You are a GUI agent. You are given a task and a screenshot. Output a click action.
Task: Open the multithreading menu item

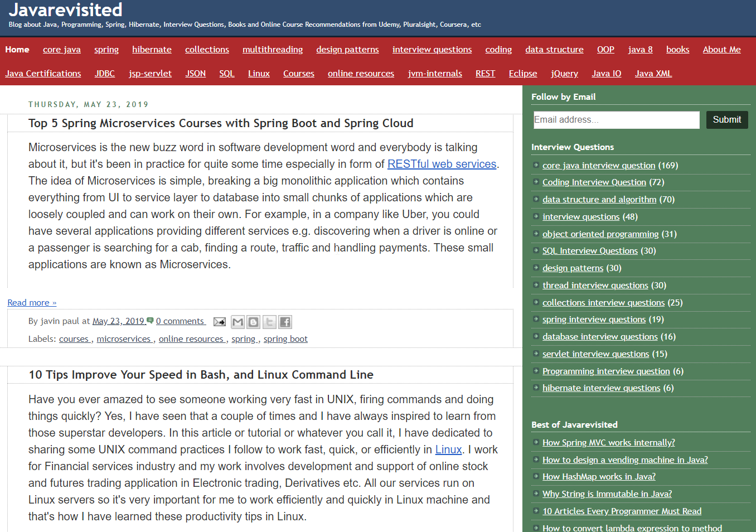pos(273,50)
